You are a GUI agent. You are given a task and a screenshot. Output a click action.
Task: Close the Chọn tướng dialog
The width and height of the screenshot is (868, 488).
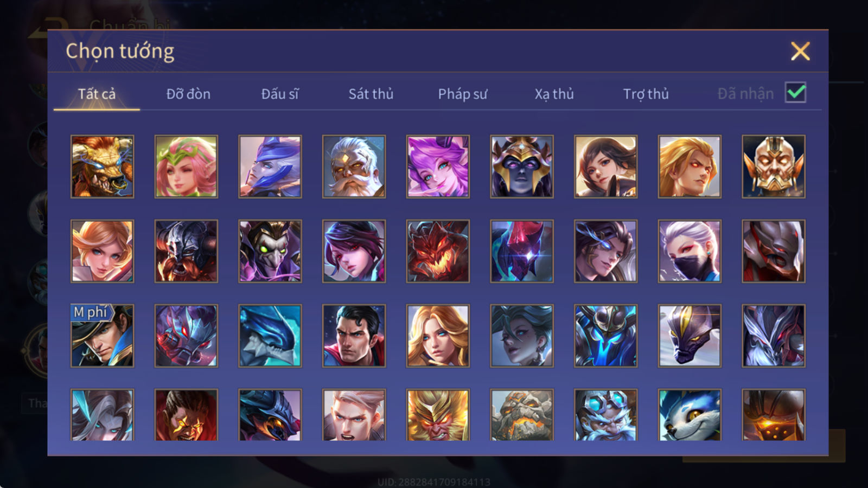pos(800,51)
